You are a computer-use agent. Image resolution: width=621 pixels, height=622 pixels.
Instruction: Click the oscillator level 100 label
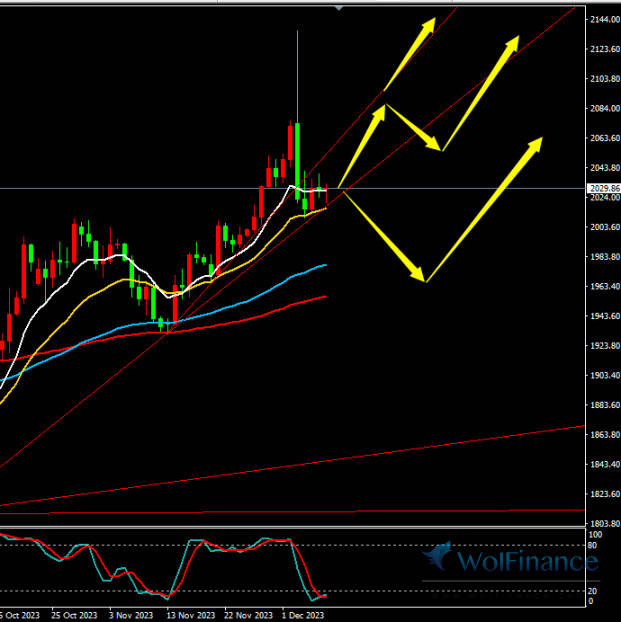595,535
